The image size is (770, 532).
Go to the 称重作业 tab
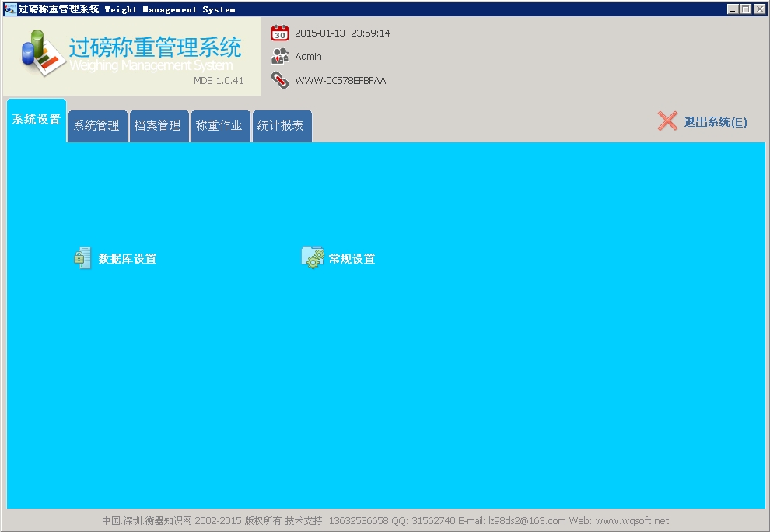pos(220,126)
